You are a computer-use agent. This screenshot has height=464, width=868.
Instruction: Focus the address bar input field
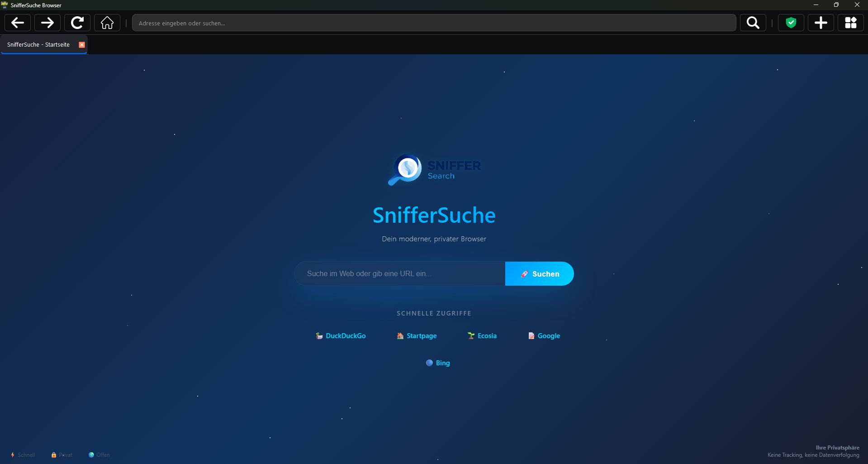(x=433, y=23)
